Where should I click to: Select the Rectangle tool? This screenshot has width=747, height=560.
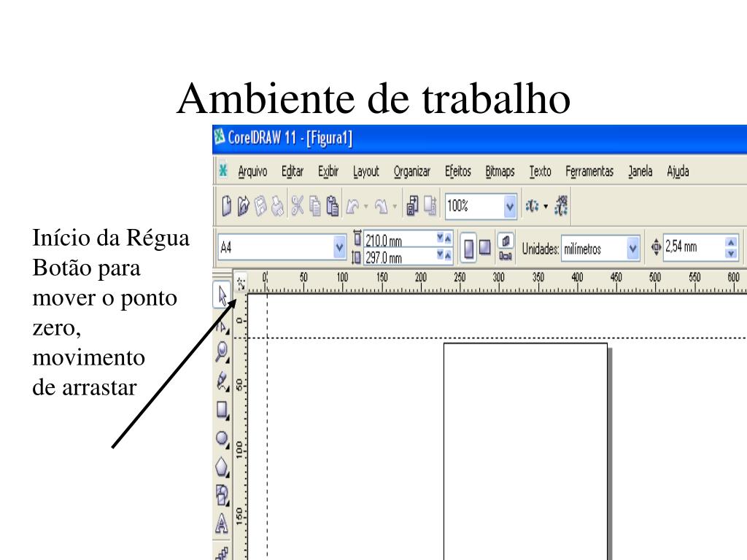[222, 410]
